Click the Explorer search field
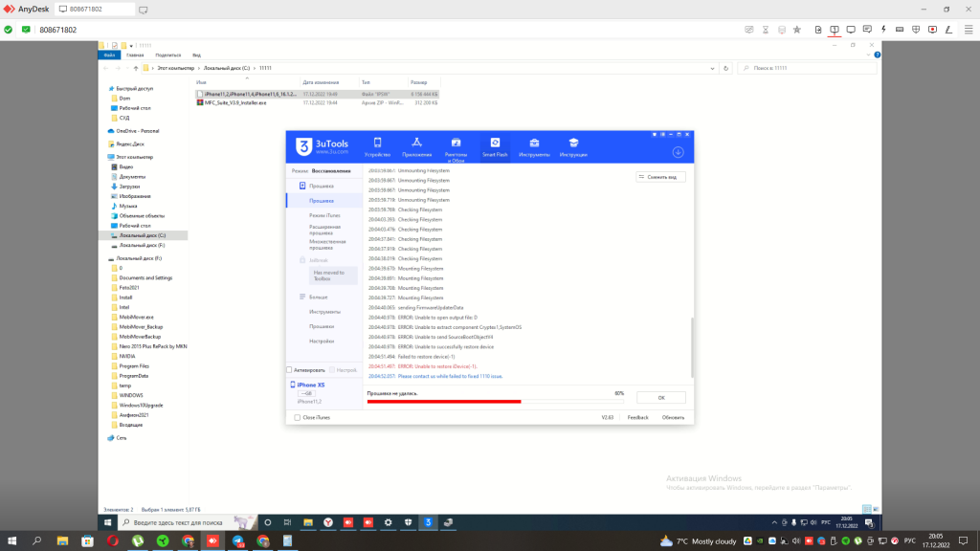The width and height of the screenshot is (980, 551). (807, 68)
